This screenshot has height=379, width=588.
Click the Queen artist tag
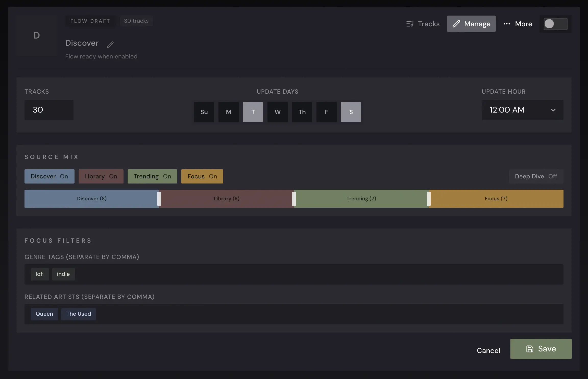44,314
